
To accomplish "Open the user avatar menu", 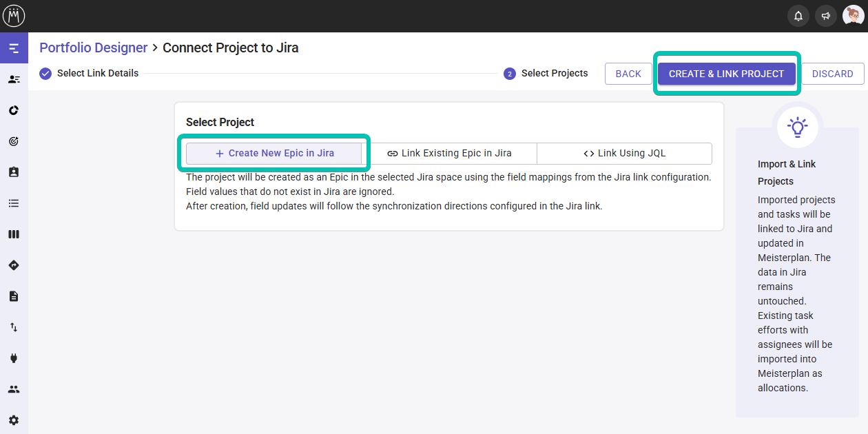I will click(854, 16).
